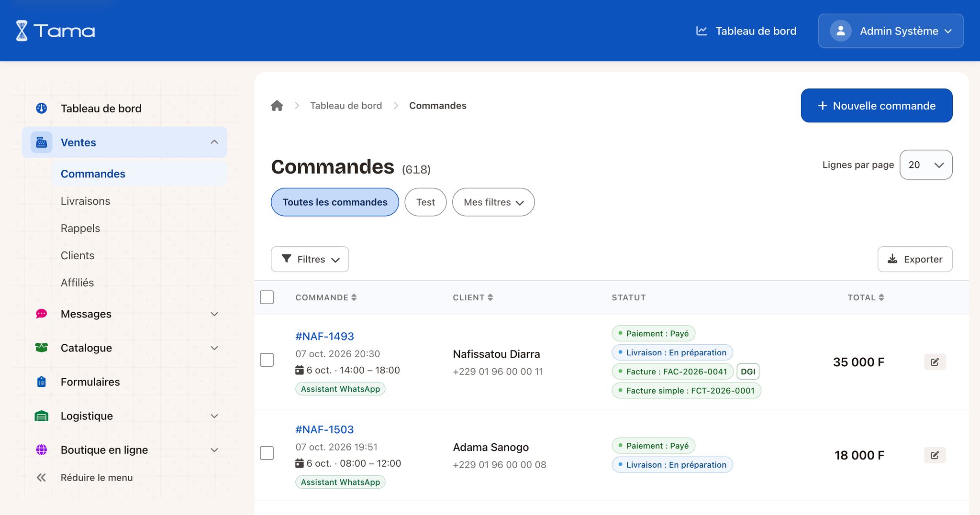This screenshot has height=515, width=980.
Task: Sort by the CLIENT column arrows
Action: [490, 297]
